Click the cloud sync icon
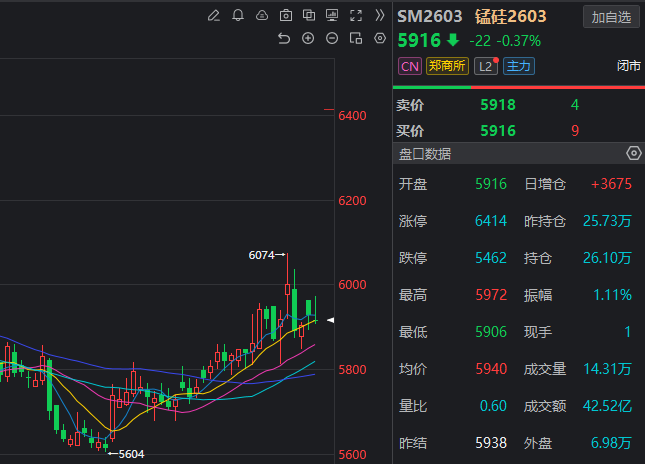 point(262,16)
